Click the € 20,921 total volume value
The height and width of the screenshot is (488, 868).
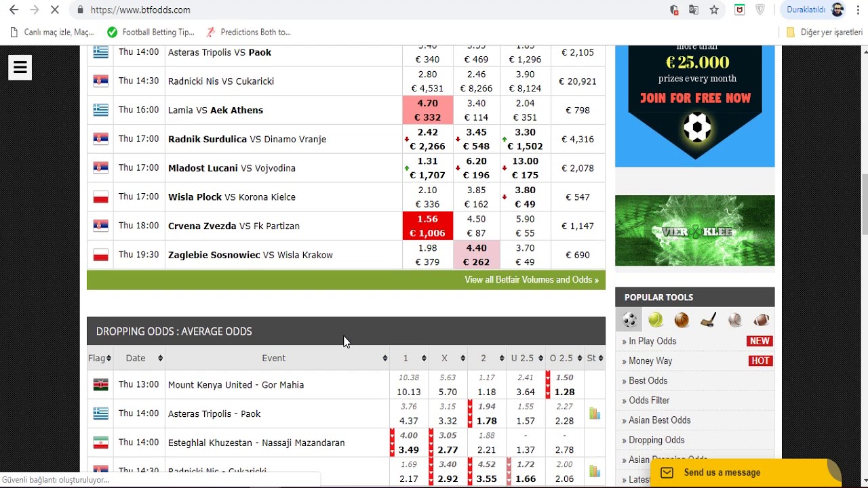coord(578,81)
